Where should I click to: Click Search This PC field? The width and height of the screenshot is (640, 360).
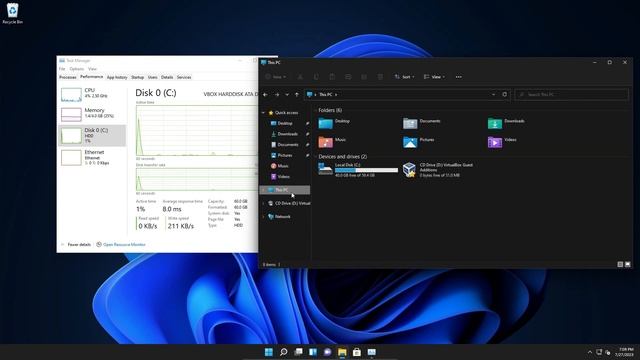click(571, 95)
